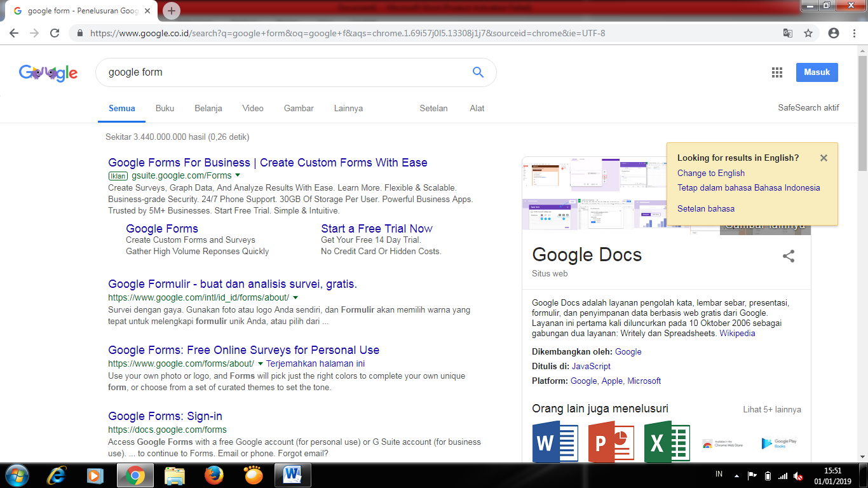Switch to the Gambar search tab

(299, 108)
